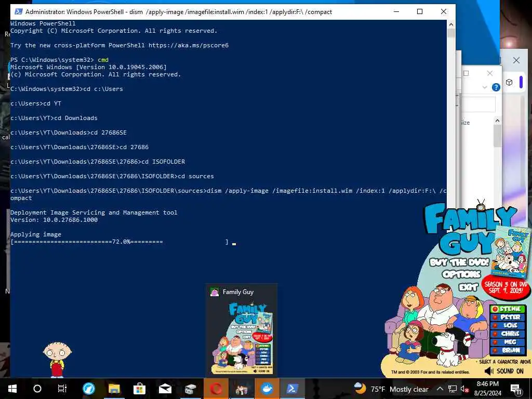Maximize the middle background window
532x399 pixels.
tap(466, 73)
